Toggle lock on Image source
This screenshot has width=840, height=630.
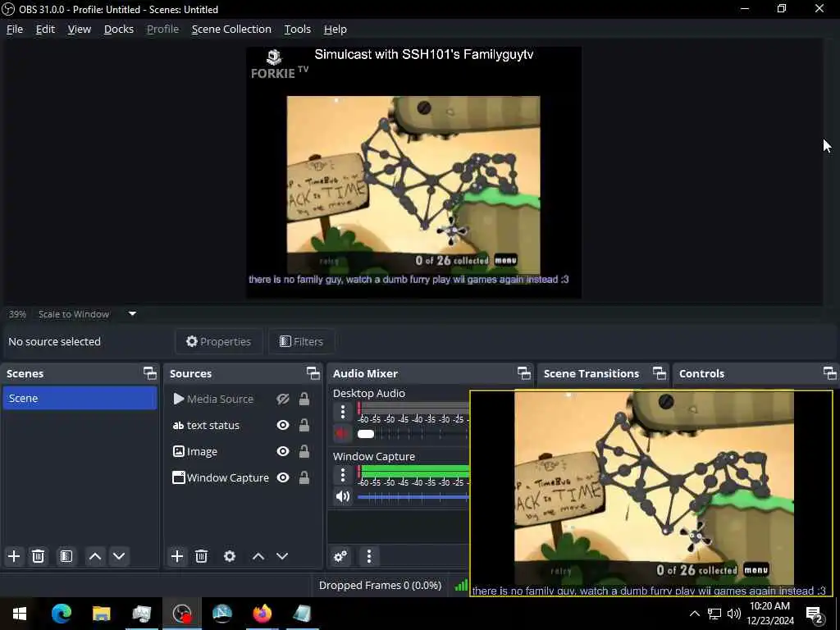pos(304,452)
